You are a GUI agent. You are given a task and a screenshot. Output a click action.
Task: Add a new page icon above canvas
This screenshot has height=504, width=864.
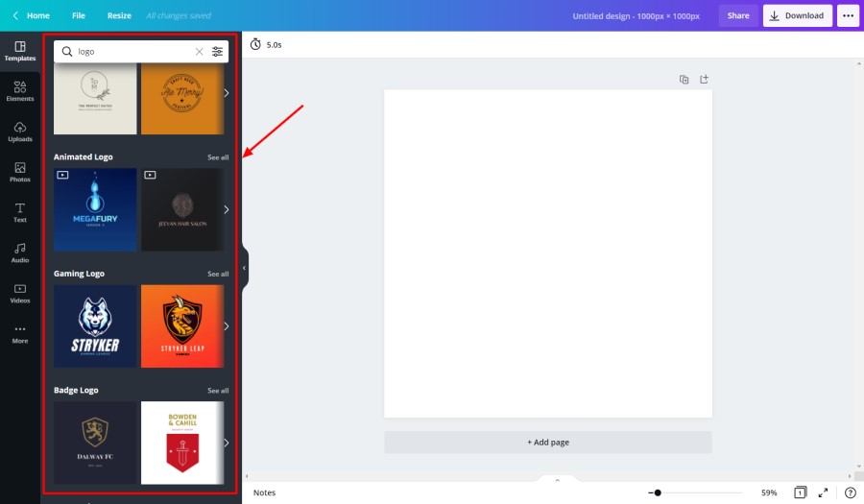click(x=705, y=80)
